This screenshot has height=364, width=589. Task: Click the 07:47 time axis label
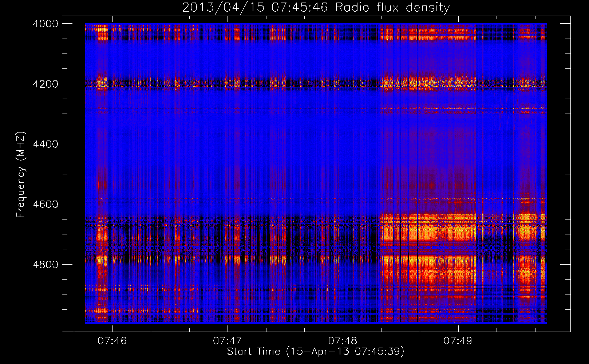pos(227,341)
